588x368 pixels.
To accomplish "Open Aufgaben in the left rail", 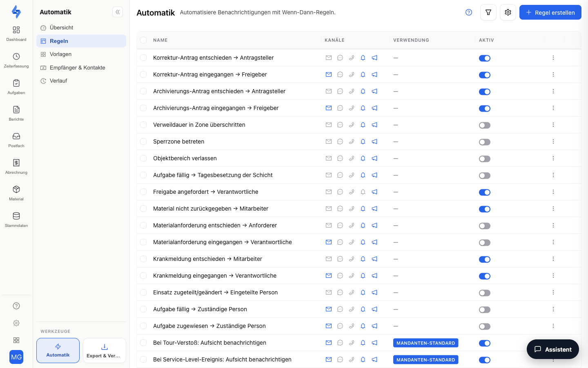I will click(16, 87).
